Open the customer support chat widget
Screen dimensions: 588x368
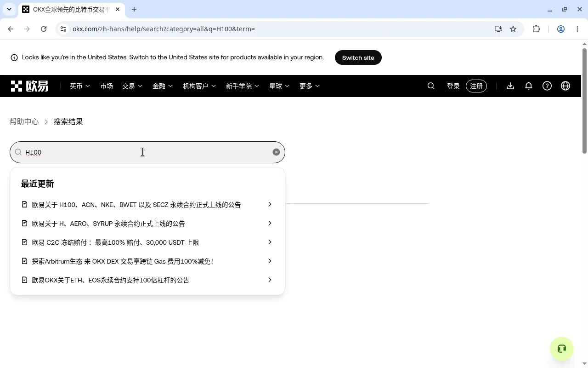click(x=561, y=349)
